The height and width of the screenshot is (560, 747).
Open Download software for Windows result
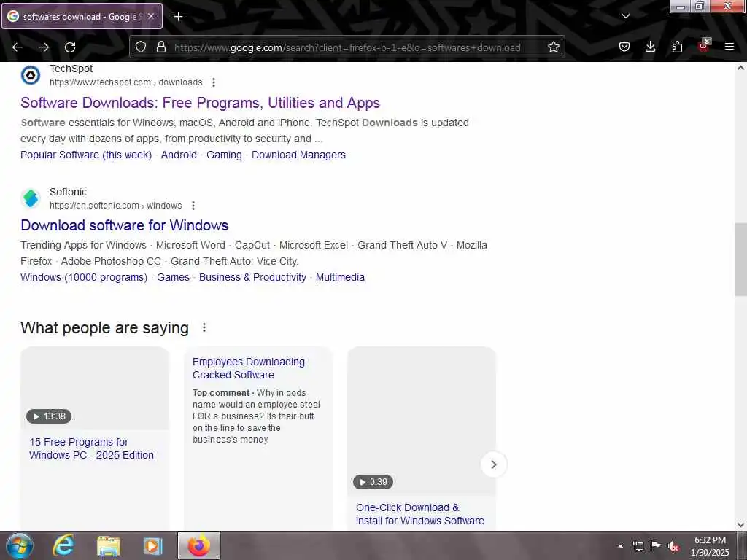tap(124, 225)
